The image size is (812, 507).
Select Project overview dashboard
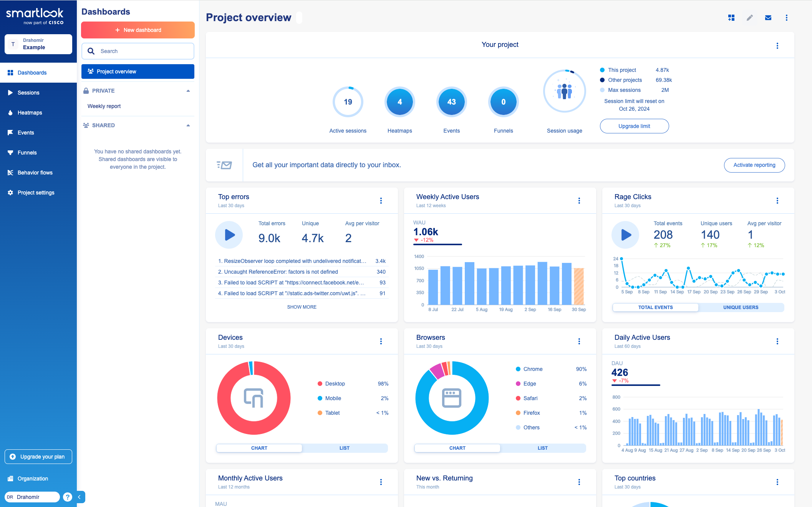click(138, 71)
